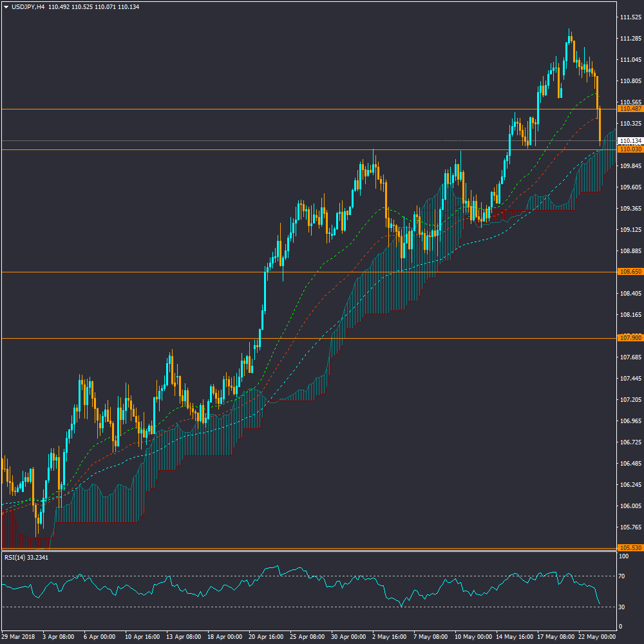Click the USDJPY,H4 symbol title text
644x644 pixels.
point(28,7)
